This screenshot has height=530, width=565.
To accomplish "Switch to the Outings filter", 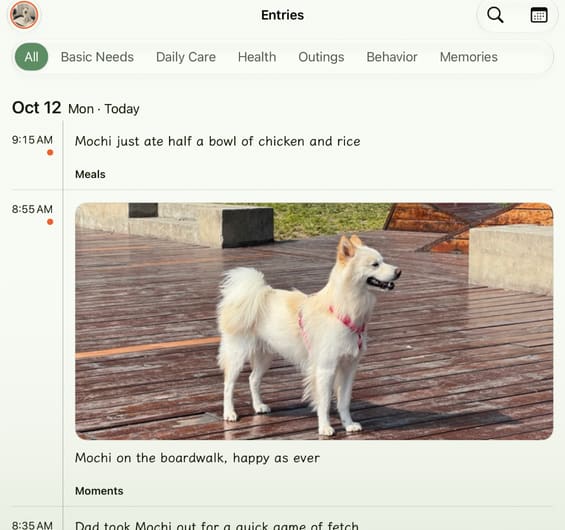I will point(321,57).
